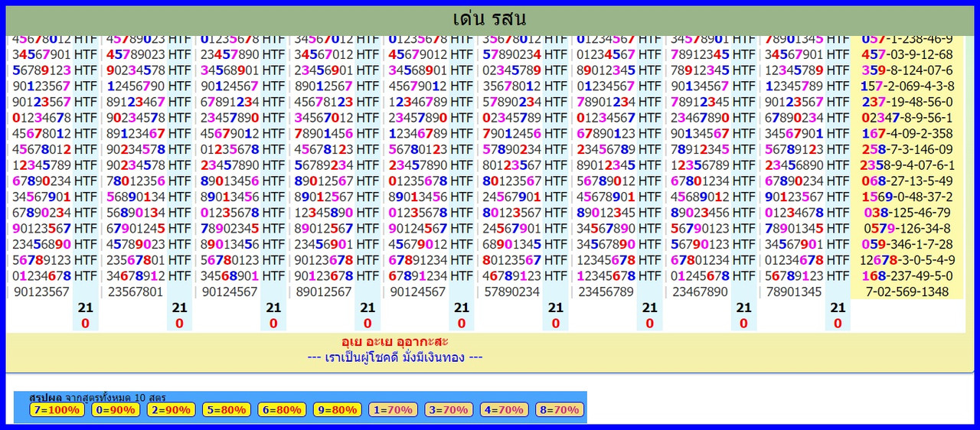The image size is (980, 430).
Task: Select the combined result 059-346-1-7-28
Action: click(907, 244)
